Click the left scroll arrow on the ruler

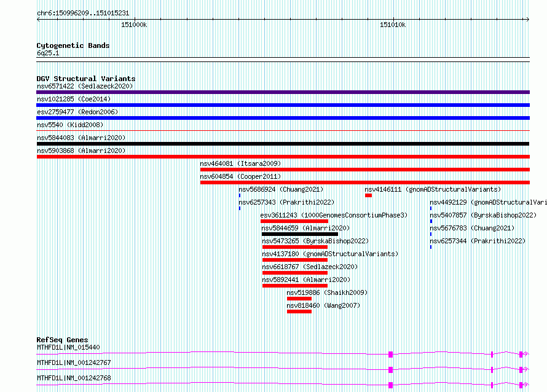click(x=38, y=20)
